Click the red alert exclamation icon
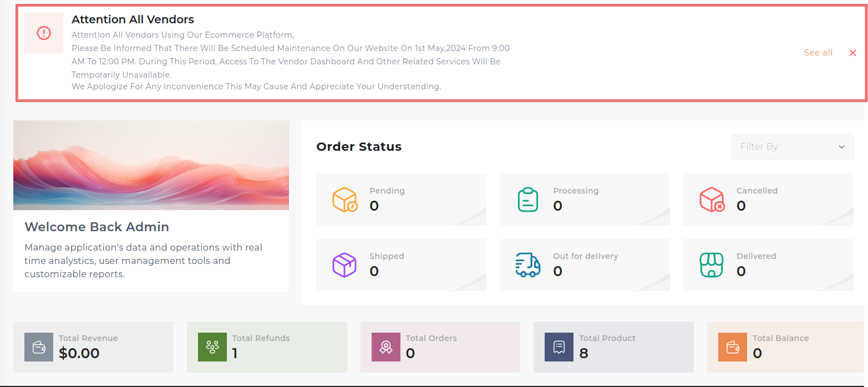 point(44,33)
